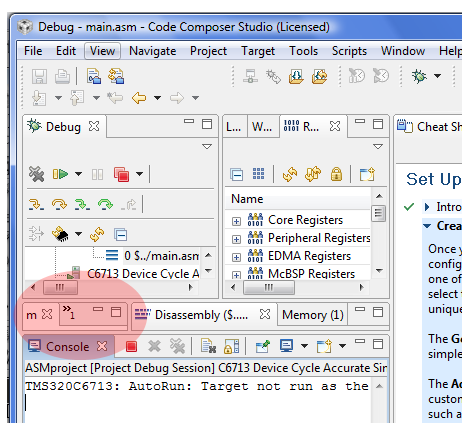Toggle the Console Scroll Lock icon
This screenshot has width=468, height=432.
tap(232, 346)
